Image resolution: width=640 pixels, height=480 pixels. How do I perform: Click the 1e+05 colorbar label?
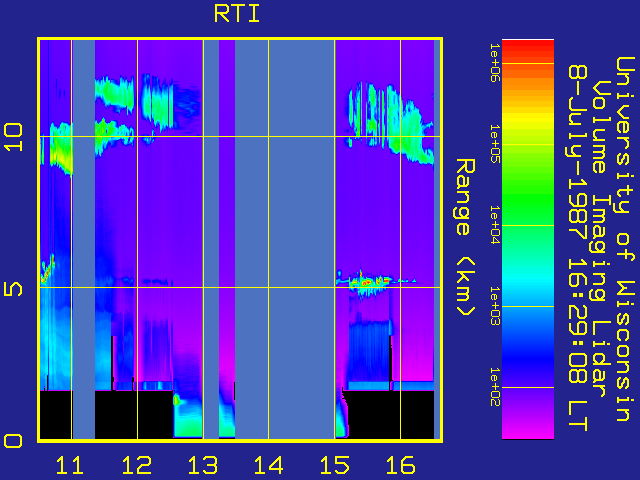pos(494,144)
